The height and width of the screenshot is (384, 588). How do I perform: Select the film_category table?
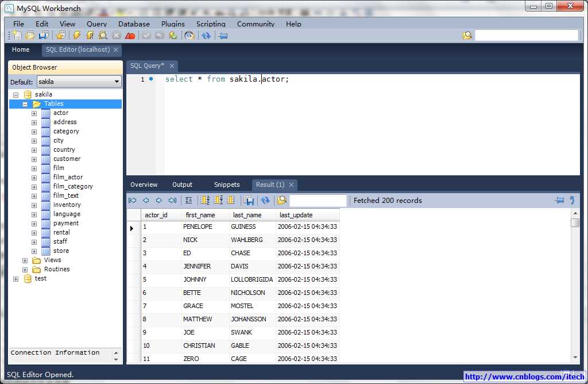(73, 187)
